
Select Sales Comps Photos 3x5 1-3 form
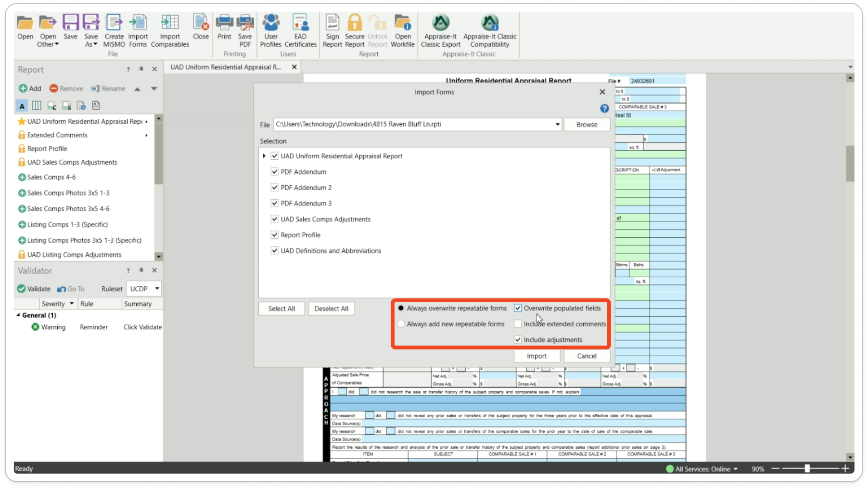(68, 193)
